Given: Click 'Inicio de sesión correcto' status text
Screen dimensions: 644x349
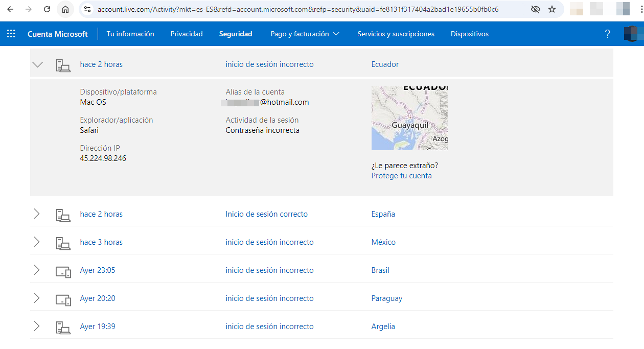Looking at the screenshot, I should [x=266, y=214].
